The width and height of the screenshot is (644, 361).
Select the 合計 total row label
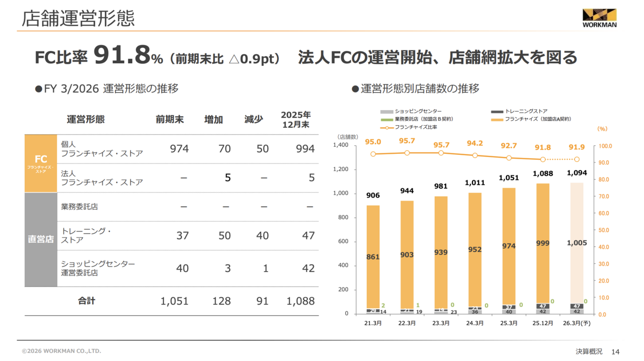pos(86,301)
